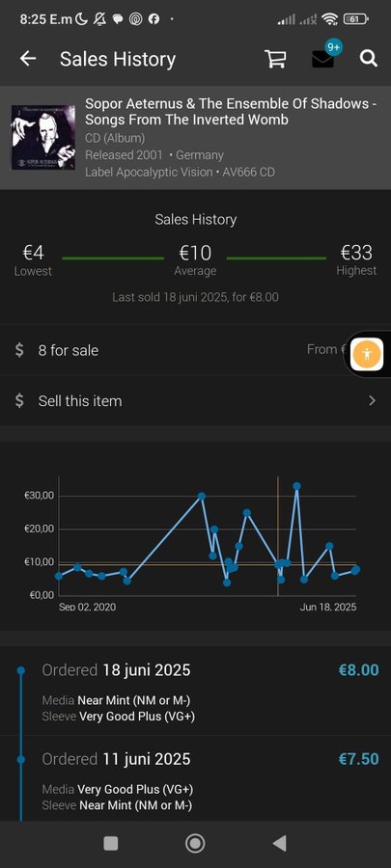Open the Sell this item row

click(195, 401)
